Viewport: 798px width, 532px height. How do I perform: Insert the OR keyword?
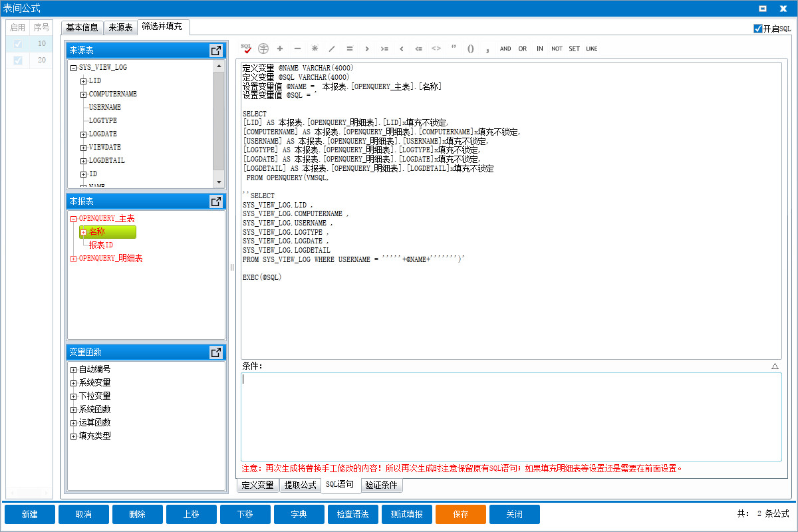point(523,49)
